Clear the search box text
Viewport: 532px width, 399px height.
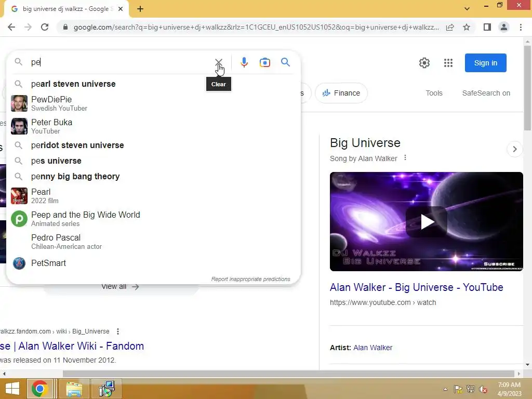coord(219,62)
